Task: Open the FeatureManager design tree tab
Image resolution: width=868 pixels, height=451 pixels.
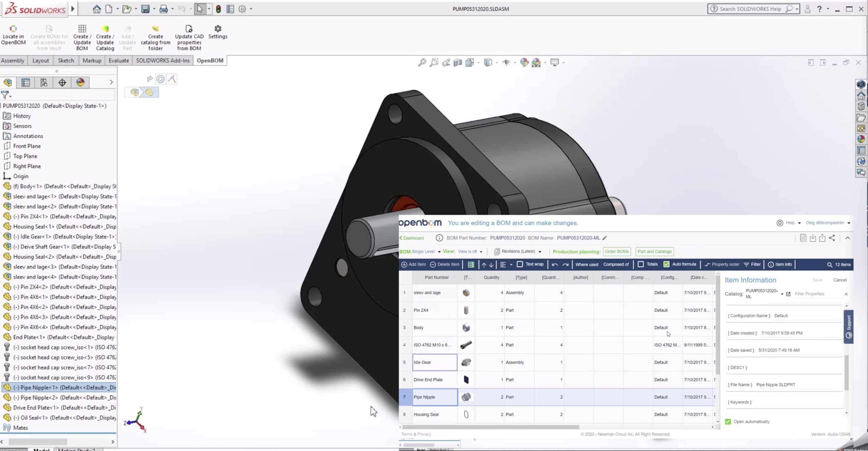Action: 8,82
